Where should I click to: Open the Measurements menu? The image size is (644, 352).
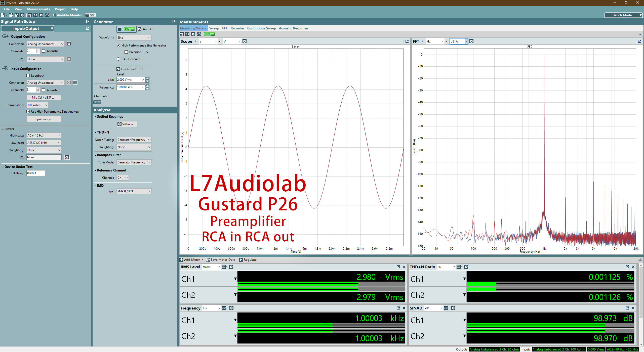point(38,9)
